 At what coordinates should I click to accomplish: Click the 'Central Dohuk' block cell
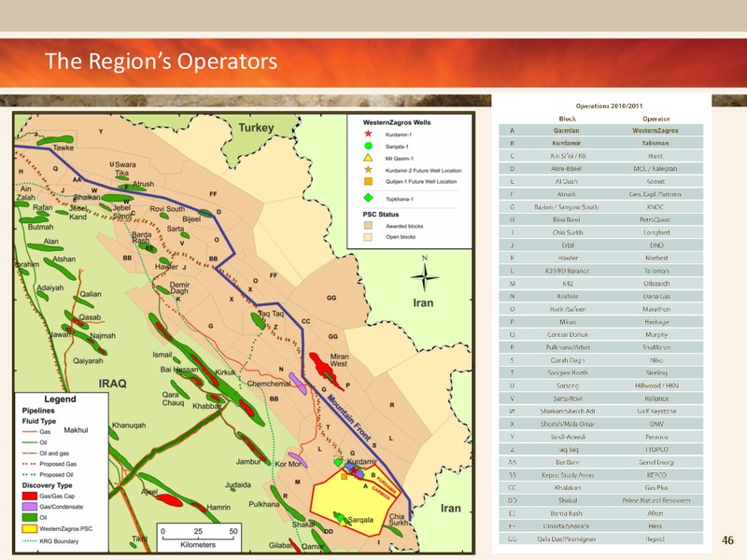(567, 335)
